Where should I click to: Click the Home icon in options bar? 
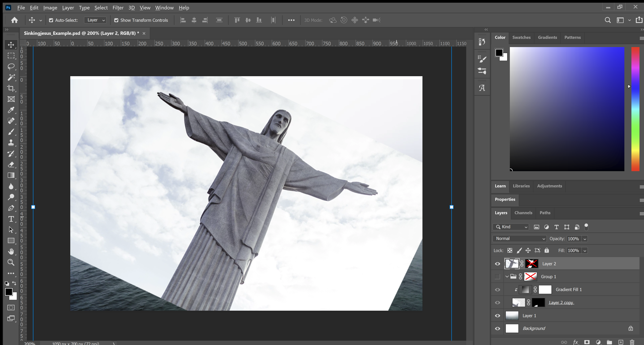click(14, 20)
